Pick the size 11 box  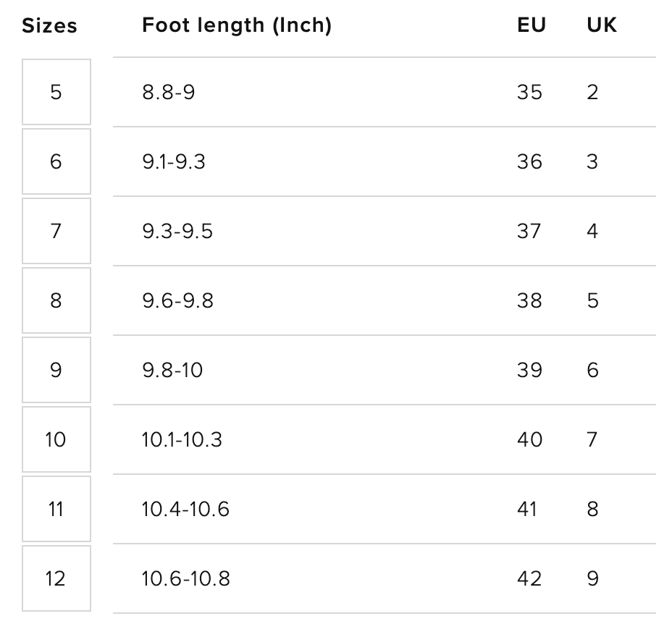56,509
